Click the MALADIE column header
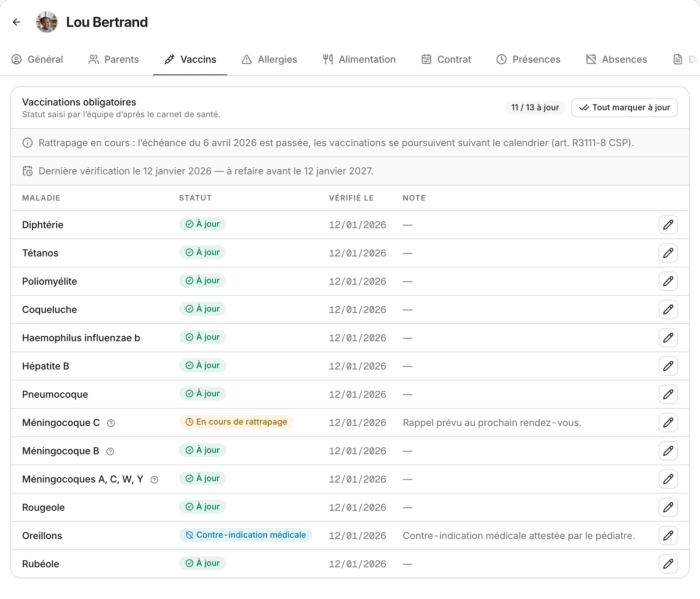Viewport: 700px width, 599px height. (41, 198)
